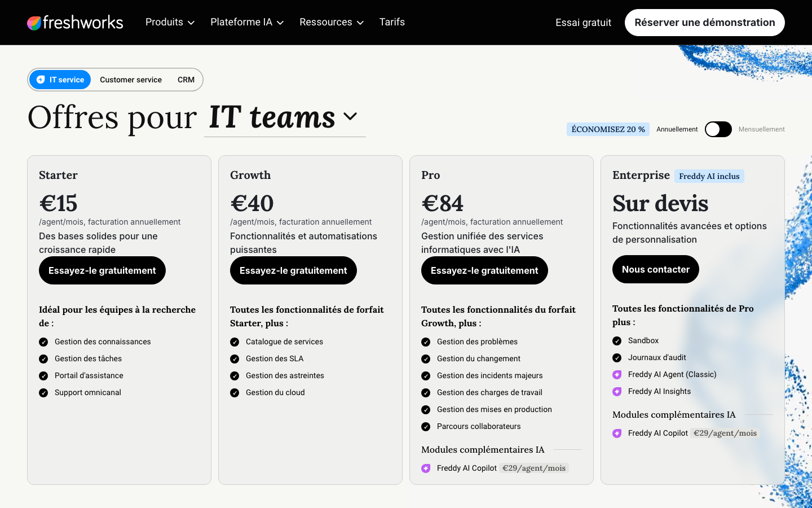Click Réserver une démonstration button

705,23
